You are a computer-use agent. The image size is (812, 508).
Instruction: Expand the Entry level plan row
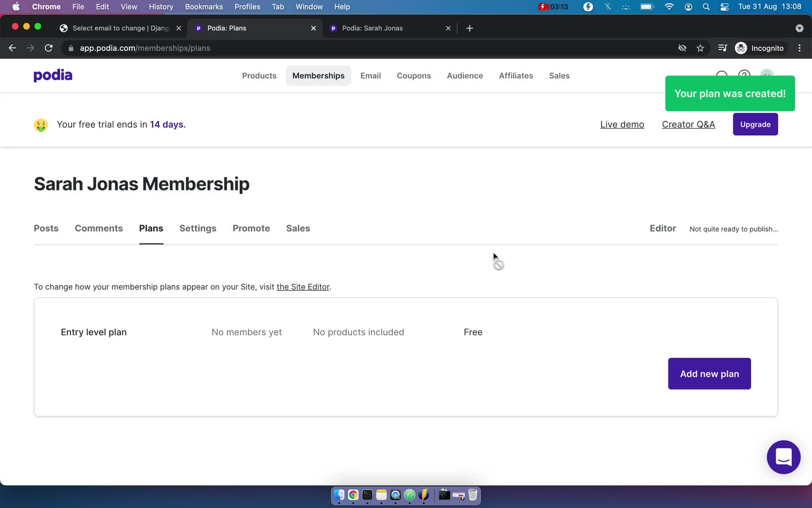[93, 332]
